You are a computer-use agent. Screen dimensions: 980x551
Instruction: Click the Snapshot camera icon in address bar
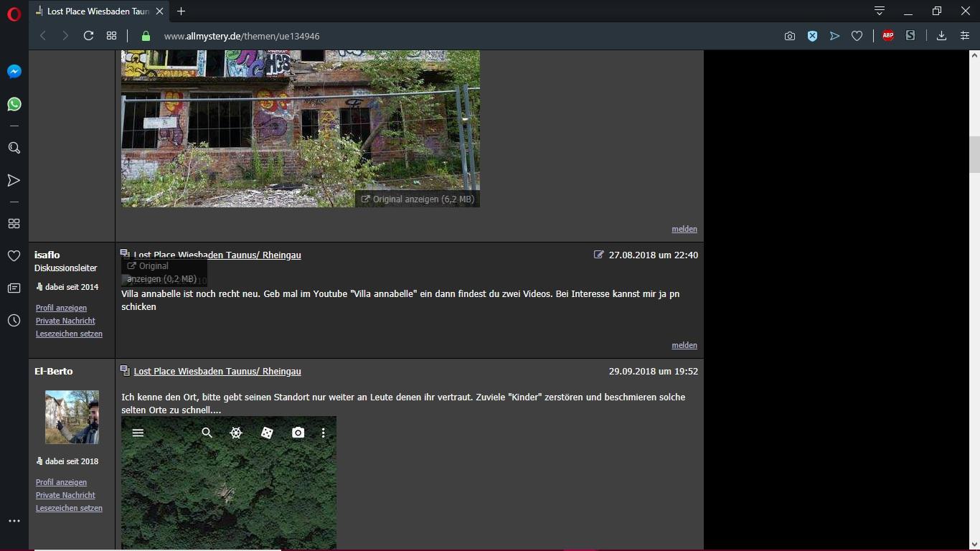click(790, 36)
